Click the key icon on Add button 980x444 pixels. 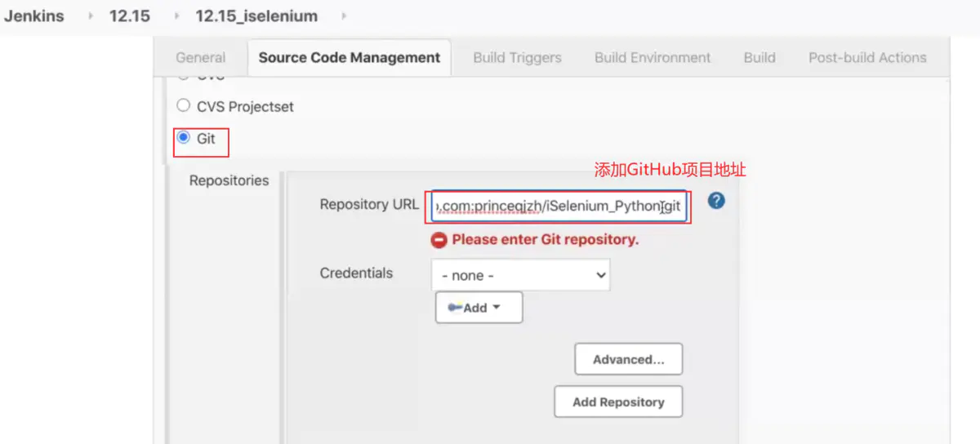[455, 307]
